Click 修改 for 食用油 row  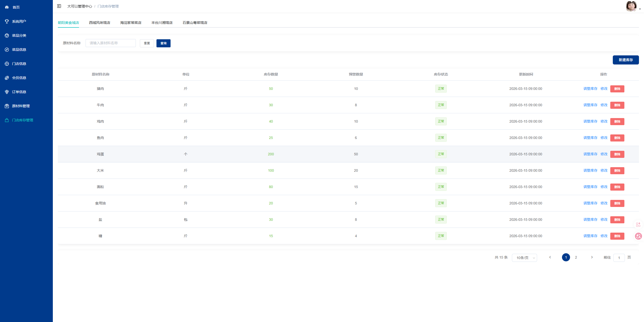click(604, 203)
